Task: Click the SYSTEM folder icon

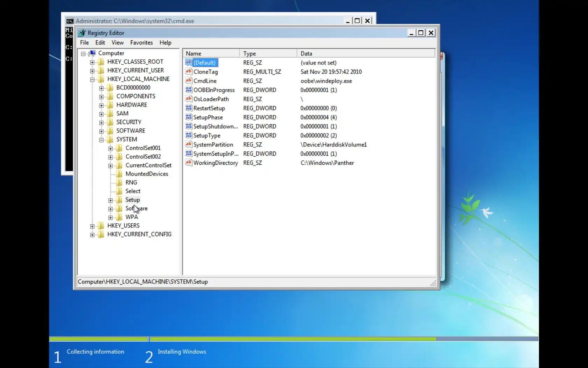Action: tap(110, 139)
